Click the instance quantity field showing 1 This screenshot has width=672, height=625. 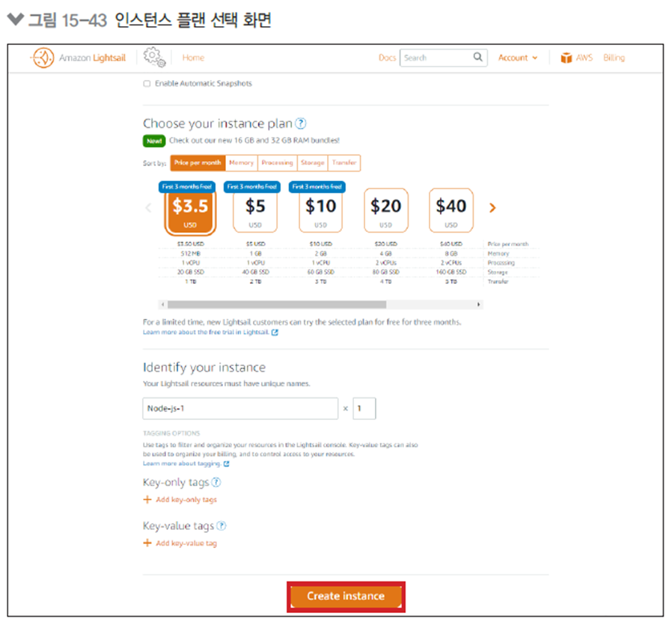[x=364, y=409]
